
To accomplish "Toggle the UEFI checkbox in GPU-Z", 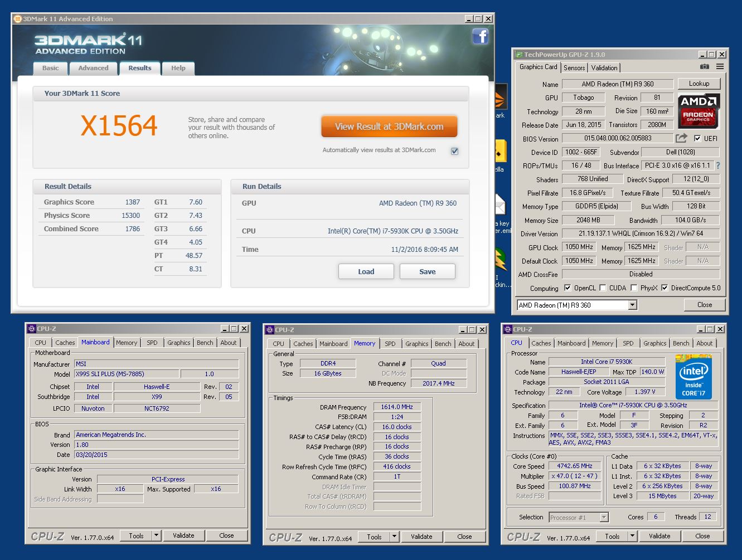I will point(697,138).
